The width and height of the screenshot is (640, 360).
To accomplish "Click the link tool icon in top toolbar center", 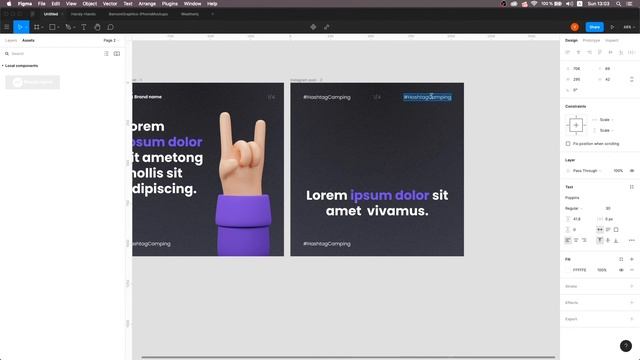I will pos(327,27).
